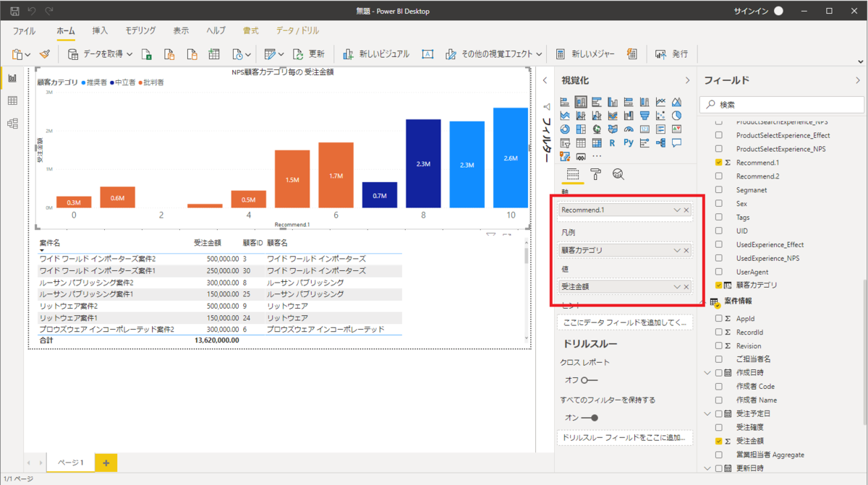Pick the matrix visual icon
The image size is (868, 485).
(x=597, y=142)
